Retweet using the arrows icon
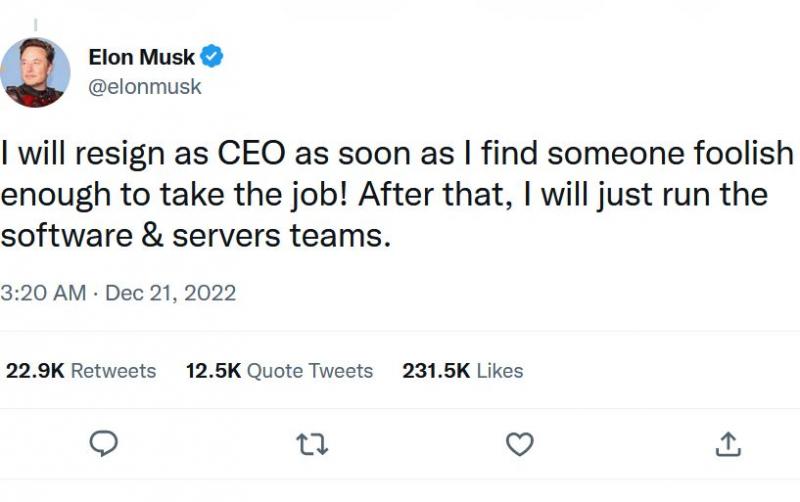800x502 pixels. [x=312, y=444]
